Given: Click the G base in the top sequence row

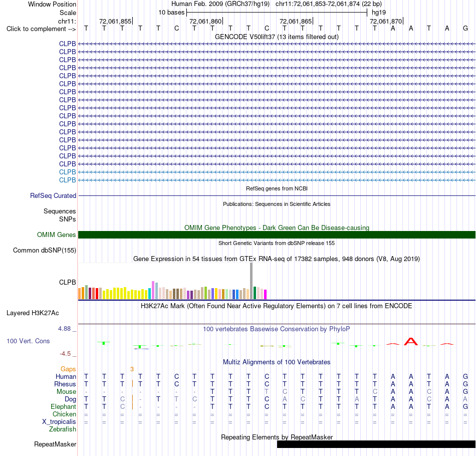Looking at the screenshot, I should [465, 29].
